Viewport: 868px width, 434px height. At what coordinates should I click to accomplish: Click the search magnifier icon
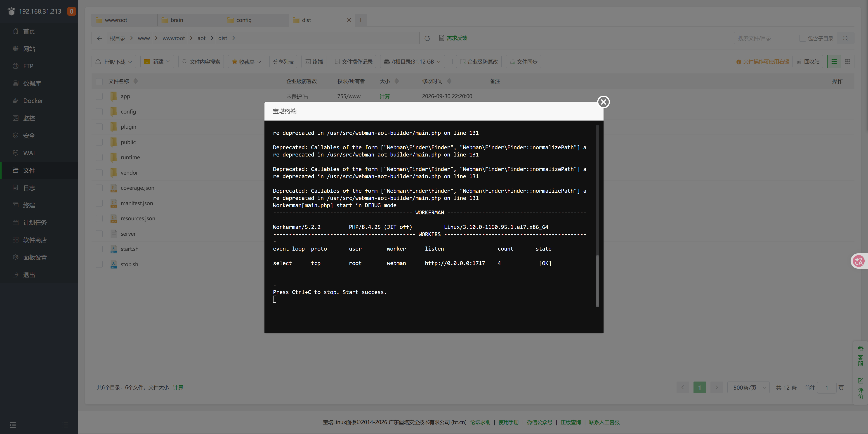(x=845, y=38)
